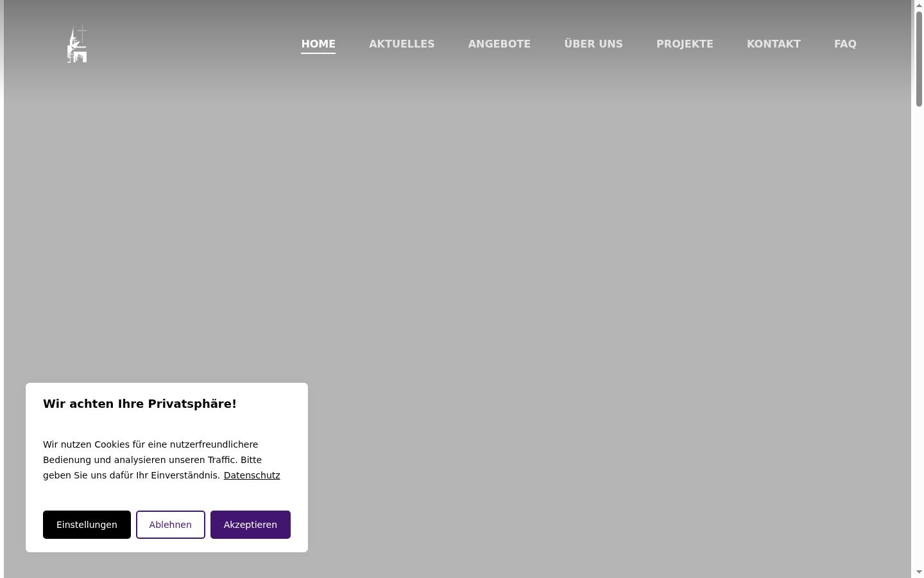The height and width of the screenshot is (578, 924).
Task: Open the PROJEKTE menu link
Action: [685, 44]
